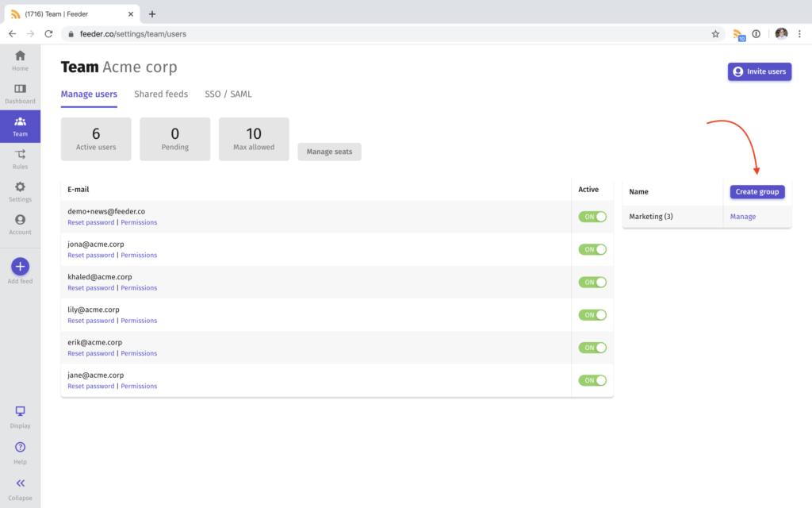Click the Active column header
812x508 pixels.
click(588, 189)
